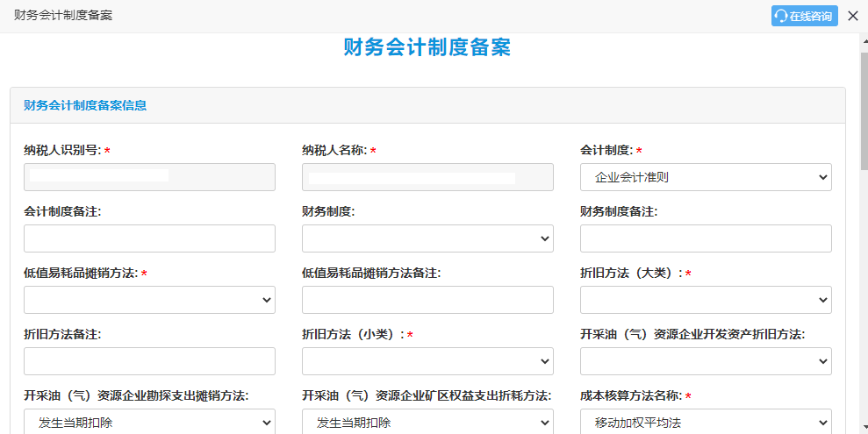The height and width of the screenshot is (434, 868).
Task: Click the scrollbar down arrow
Action: click(864, 427)
